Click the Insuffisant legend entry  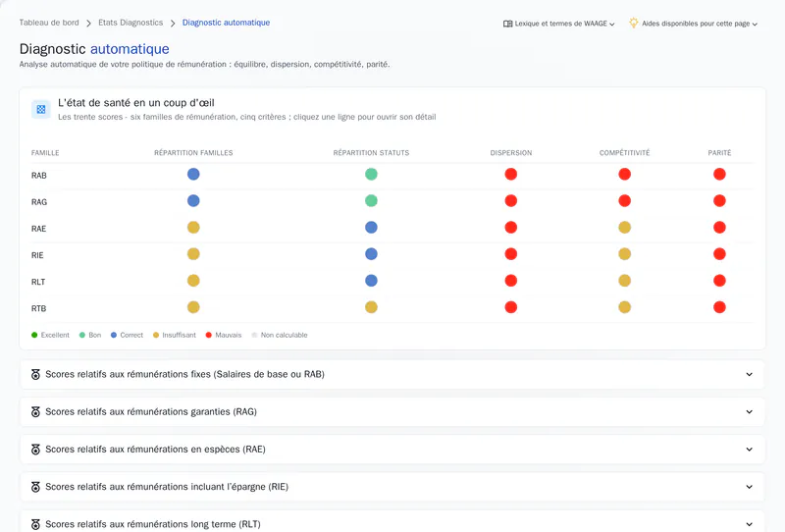coord(175,335)
